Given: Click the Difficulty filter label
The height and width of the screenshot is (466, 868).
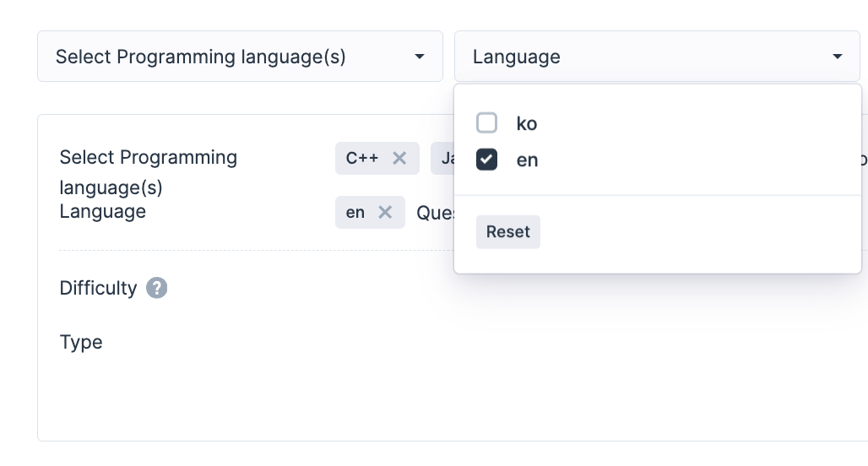Looking at the screenshot, I should pos(98,288).
